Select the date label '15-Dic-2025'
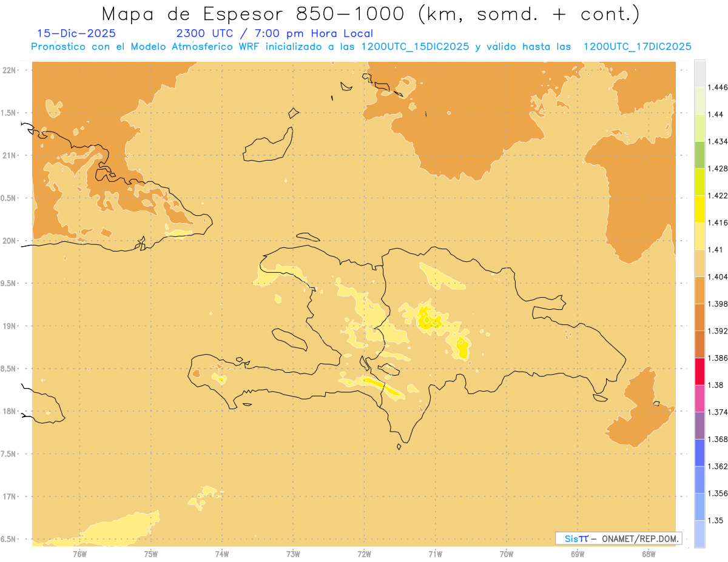This screenshot has height=562, width=728. click(76, 34)
